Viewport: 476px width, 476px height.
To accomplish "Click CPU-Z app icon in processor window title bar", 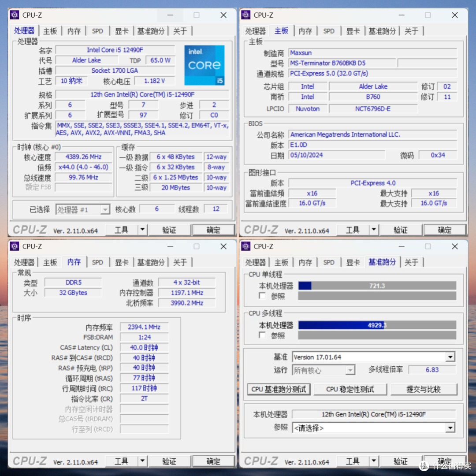I will (x=15, y=15).
